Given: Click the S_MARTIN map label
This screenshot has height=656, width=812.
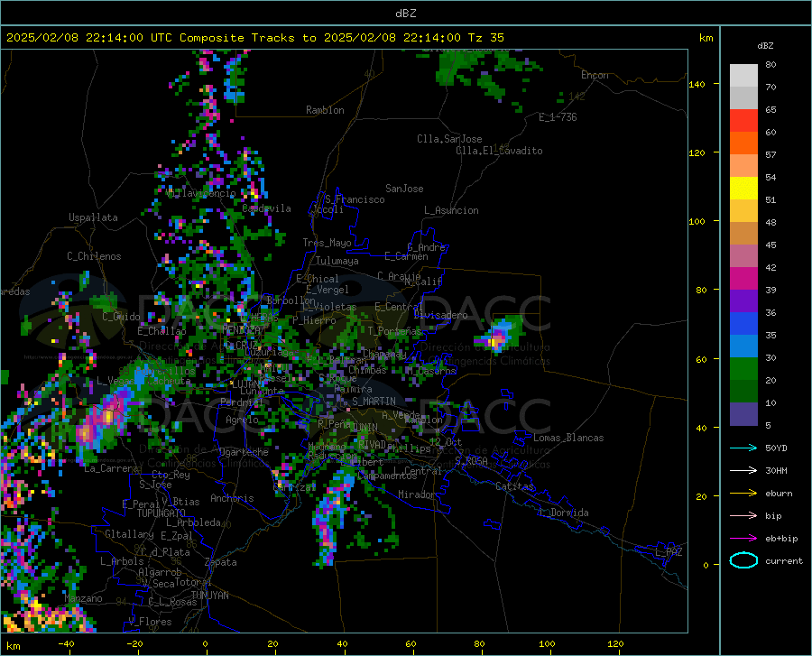Looking at the screenshot, I should pos(374,402).
